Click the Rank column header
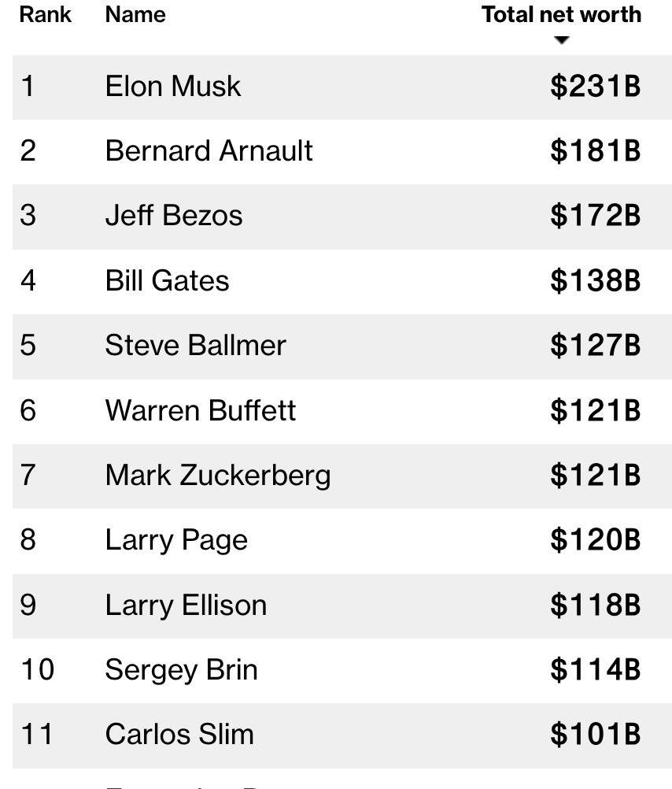Viewport: 672px width, 789px height. 46,15
